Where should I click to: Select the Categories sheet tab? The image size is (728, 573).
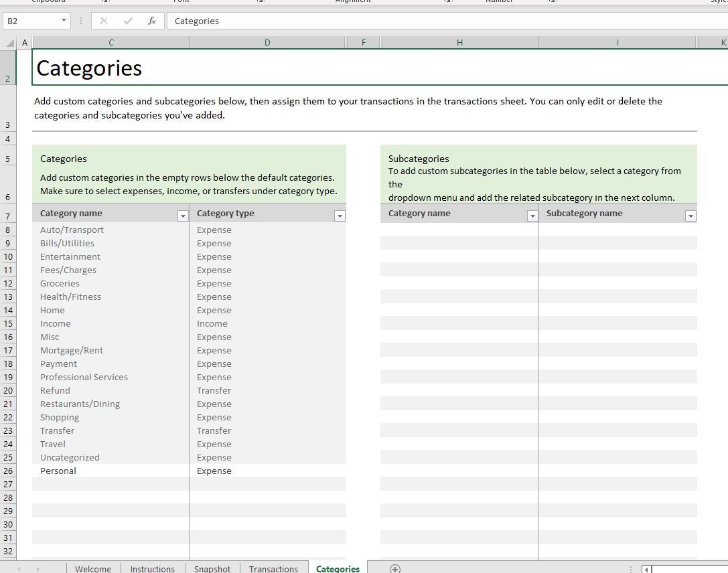click(338, 568)
